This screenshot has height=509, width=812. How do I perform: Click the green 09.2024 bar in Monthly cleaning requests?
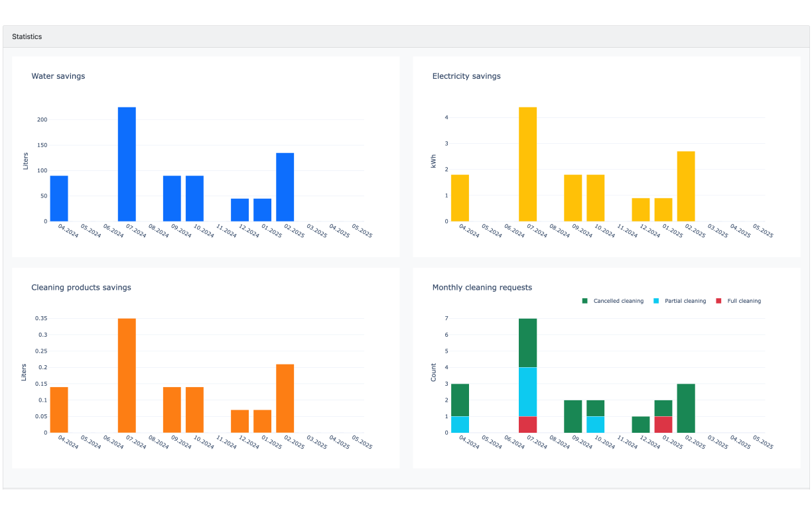573,417
